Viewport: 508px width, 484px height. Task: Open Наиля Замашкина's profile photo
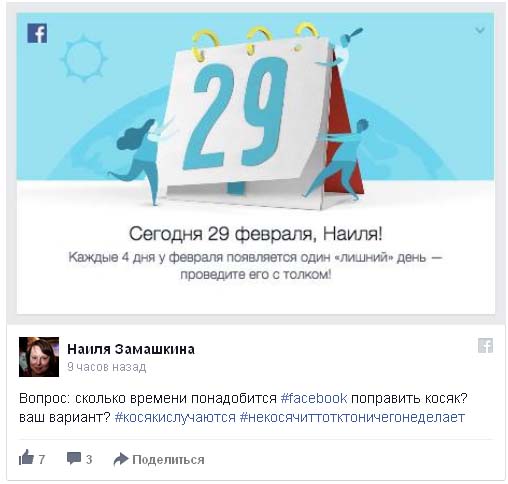point(39,357)
